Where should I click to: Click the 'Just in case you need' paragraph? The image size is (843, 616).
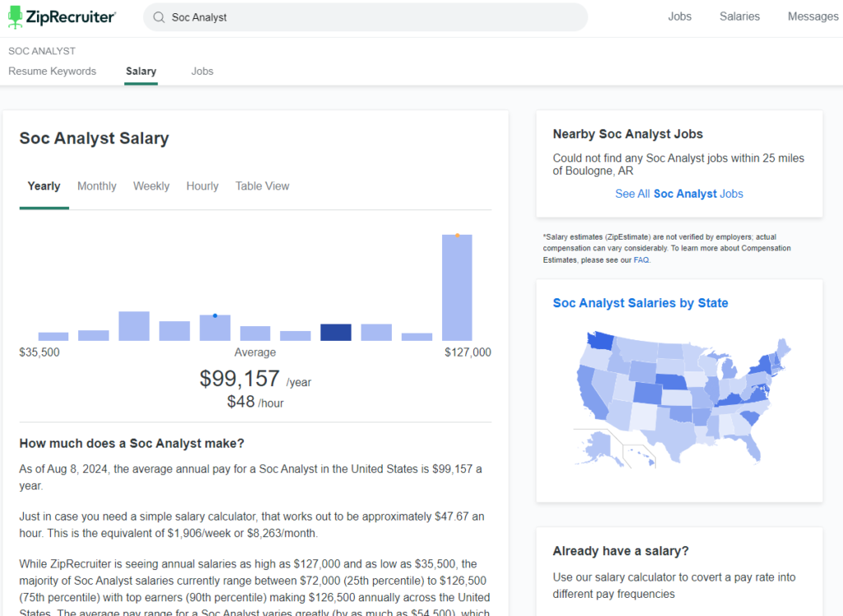[x=252, y=525]
